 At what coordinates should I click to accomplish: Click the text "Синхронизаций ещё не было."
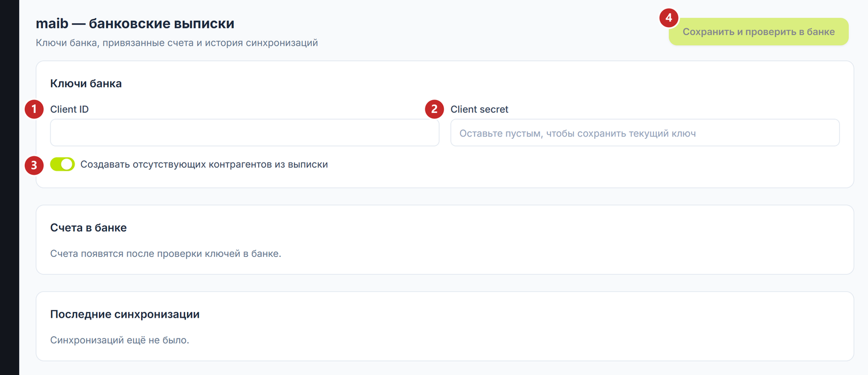(120, 340)
